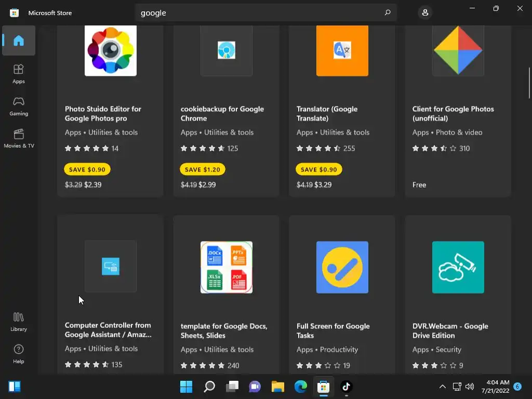Launch Microsoft Edge from the taskbar
532x399 pixels.
[301, 387]
